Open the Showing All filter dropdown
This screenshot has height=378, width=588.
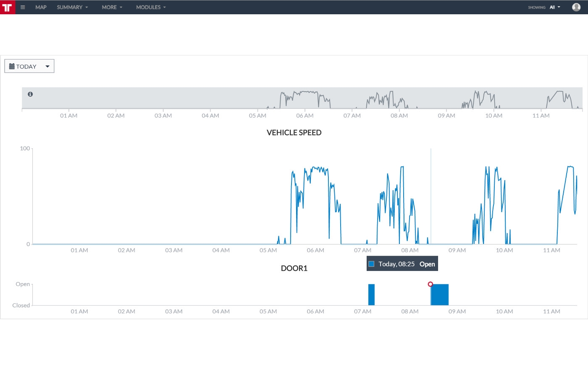pyautogui.click(x=554, y=7)
